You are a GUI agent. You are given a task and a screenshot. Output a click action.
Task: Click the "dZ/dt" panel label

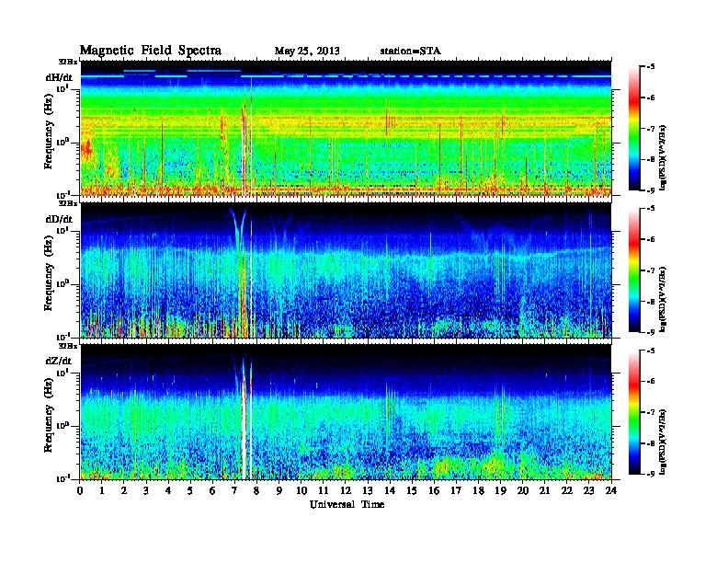coord(59,361)
